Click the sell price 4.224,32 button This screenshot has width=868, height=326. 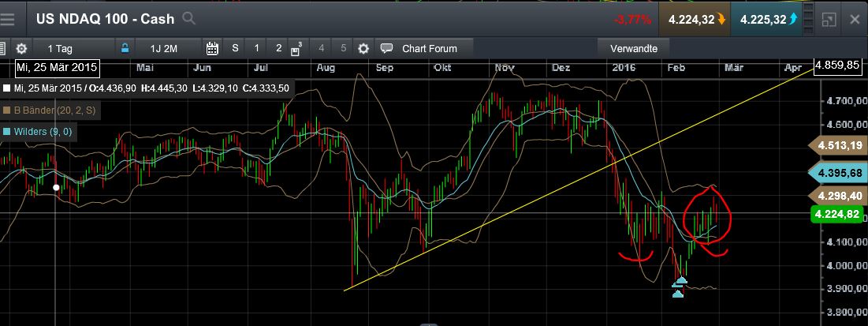pyautogui.click(x=695, y=20)
